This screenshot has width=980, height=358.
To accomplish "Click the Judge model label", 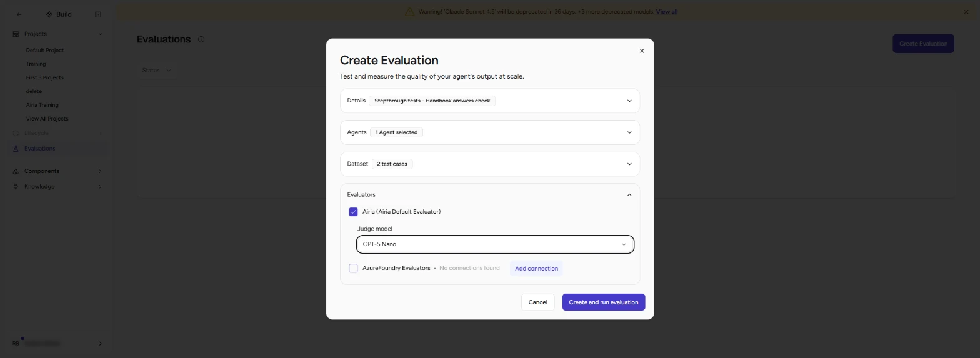I will click(375, 229).
